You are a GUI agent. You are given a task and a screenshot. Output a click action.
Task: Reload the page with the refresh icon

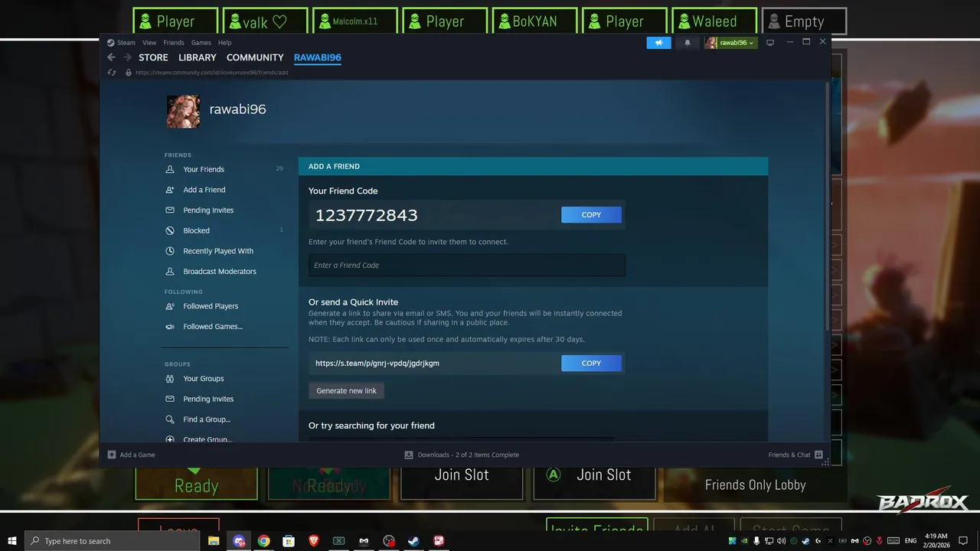point(112,73)
